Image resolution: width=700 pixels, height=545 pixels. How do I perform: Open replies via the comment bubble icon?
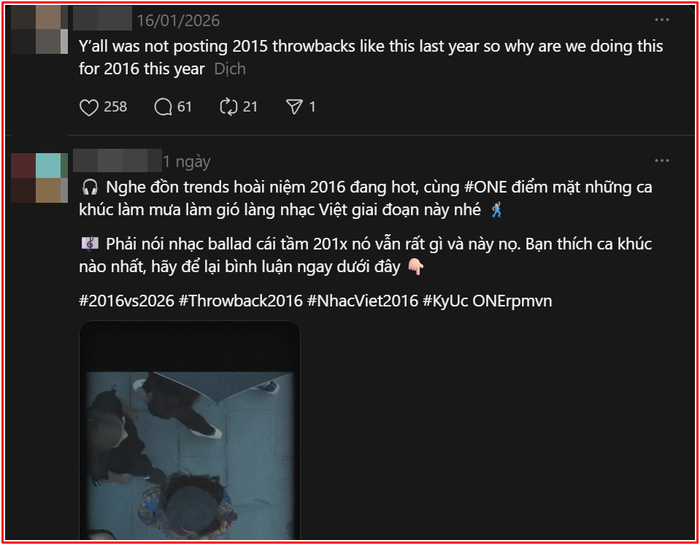coord(163,106)
